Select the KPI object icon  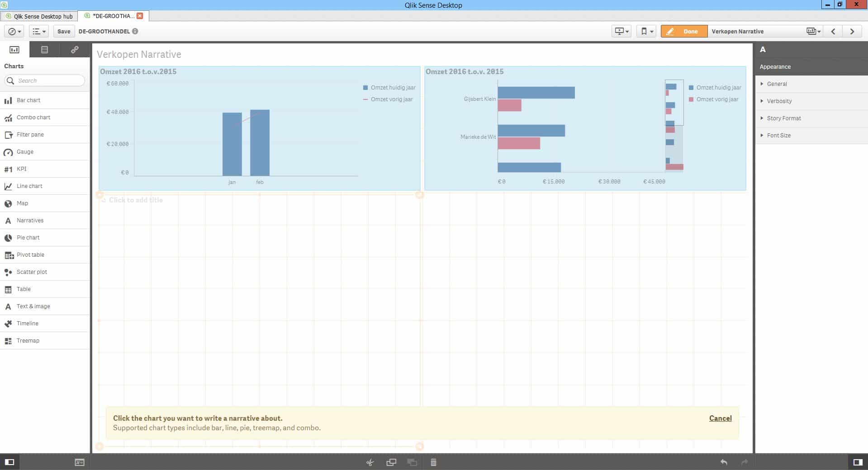tap(8, 169)
